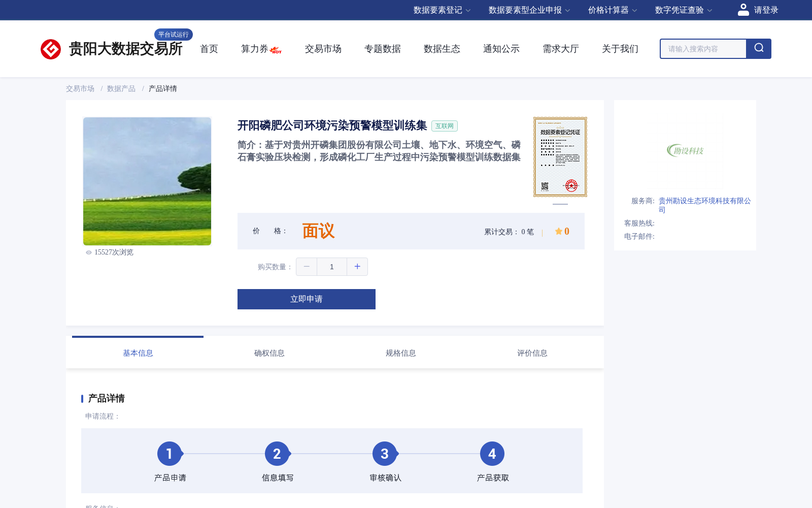Click the purchase quantity input field
This screenshot has width=812, height=508.
click(332, 267)
